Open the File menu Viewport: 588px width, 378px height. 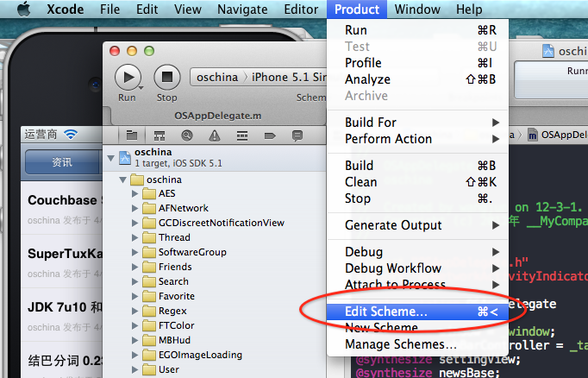pyautogui.click(x=109, y=9)
